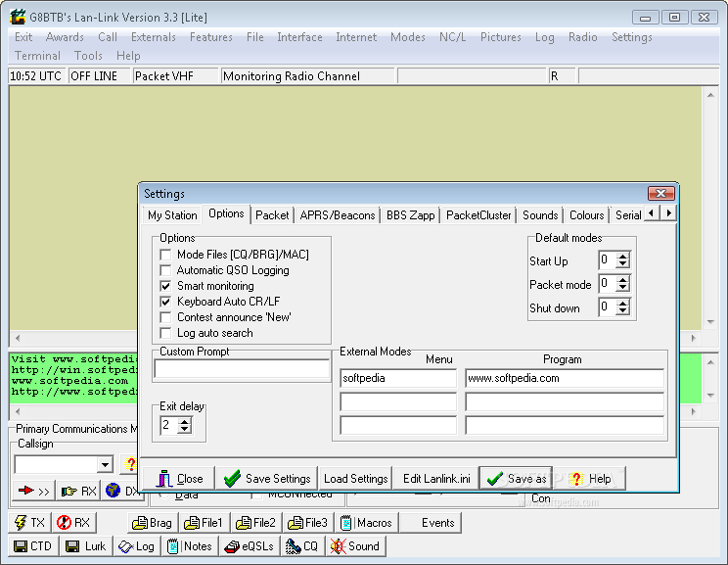
Task: Click the pointing-hand RX button
Action: click(78, 492)
